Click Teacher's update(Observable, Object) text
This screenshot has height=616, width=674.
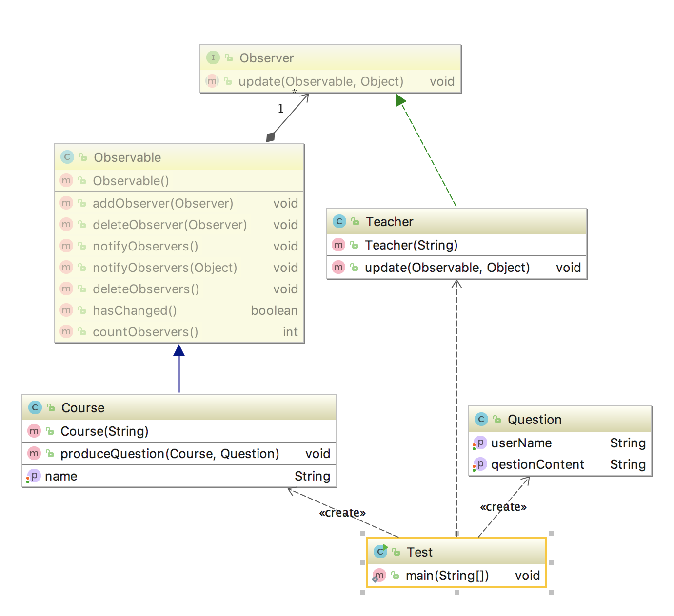click(x=447, y=268)
